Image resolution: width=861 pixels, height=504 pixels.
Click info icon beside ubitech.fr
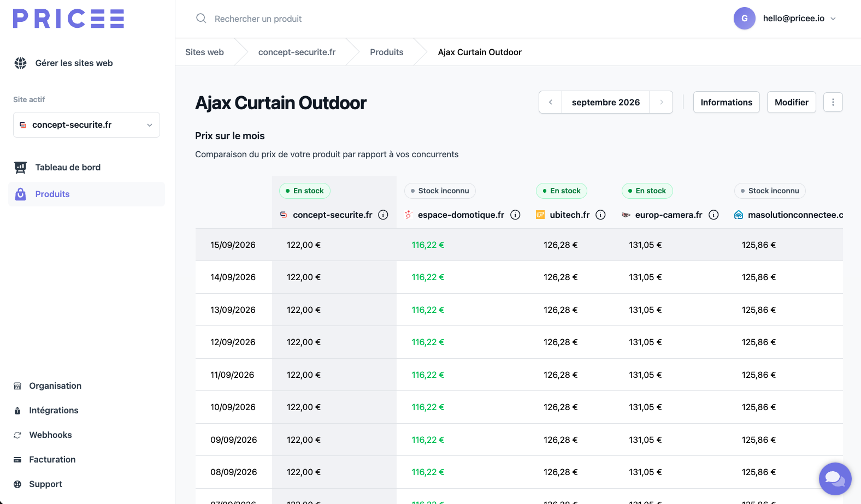click(600, 215)
